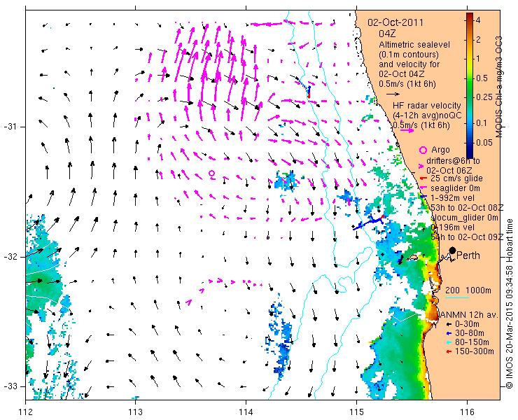518x420 pixels.
Task: Click the 'ANMN 12h av.' legend heading
Action: [469, 315]
